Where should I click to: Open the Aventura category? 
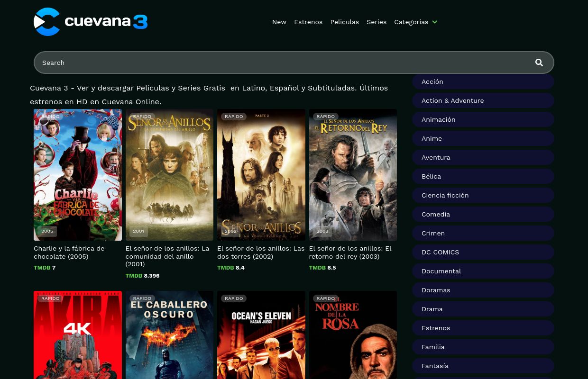483,157
